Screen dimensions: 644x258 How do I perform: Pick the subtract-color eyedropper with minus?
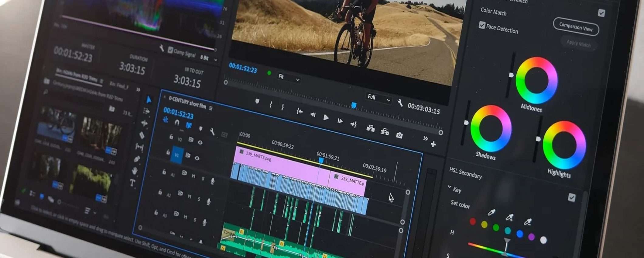[x=528, y=221]
